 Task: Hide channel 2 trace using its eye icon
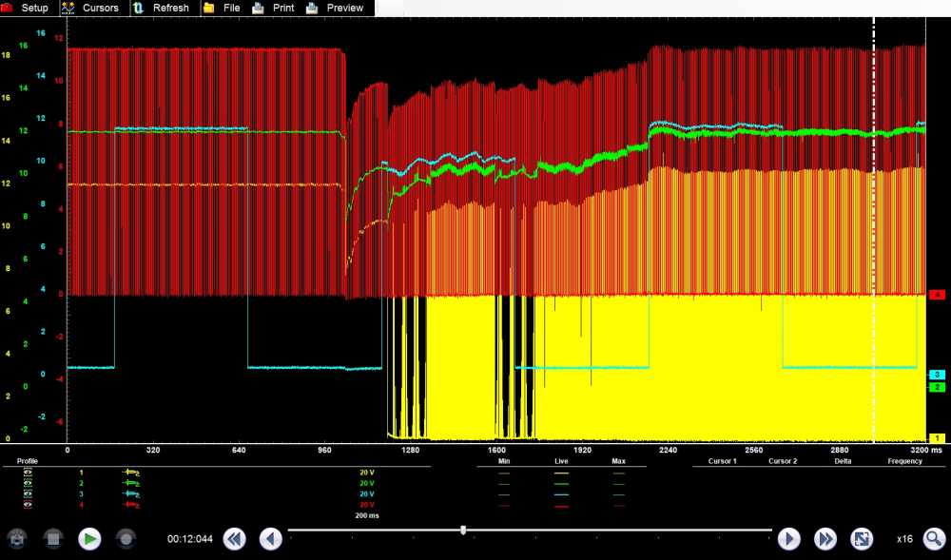pos(28,483)
